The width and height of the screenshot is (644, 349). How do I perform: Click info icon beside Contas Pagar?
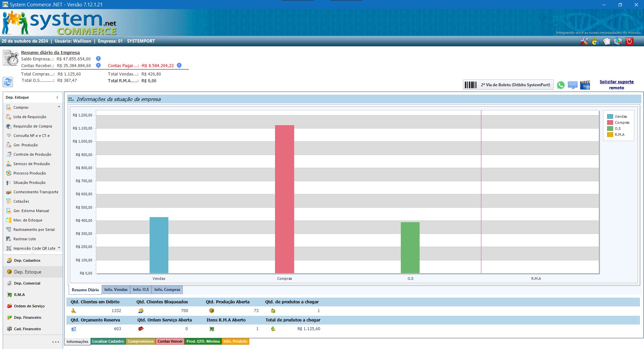(x=179, y=65)
